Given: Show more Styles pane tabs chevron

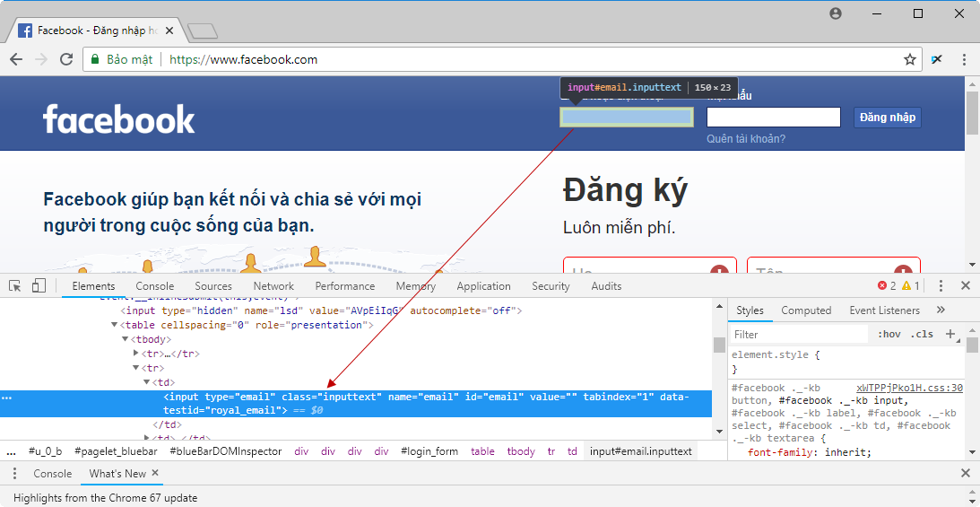Looking at the screenshot, I should (941, 310).
